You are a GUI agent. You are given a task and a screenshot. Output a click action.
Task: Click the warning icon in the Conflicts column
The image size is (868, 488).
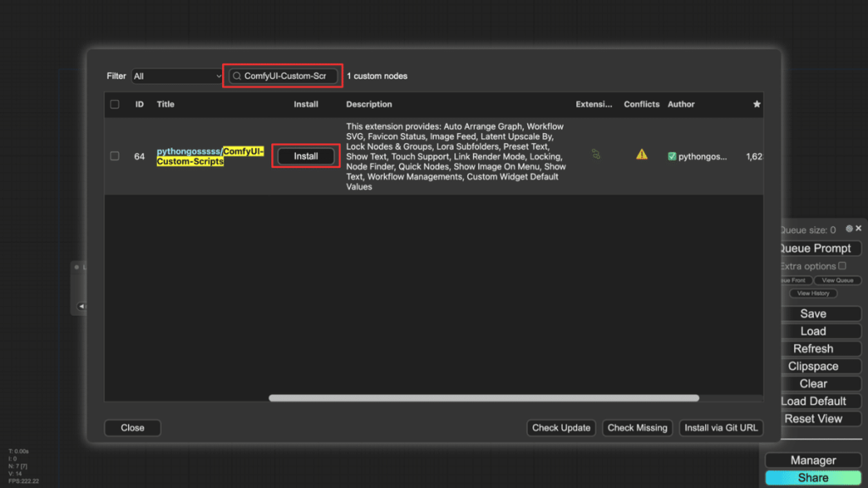[642, 153]
